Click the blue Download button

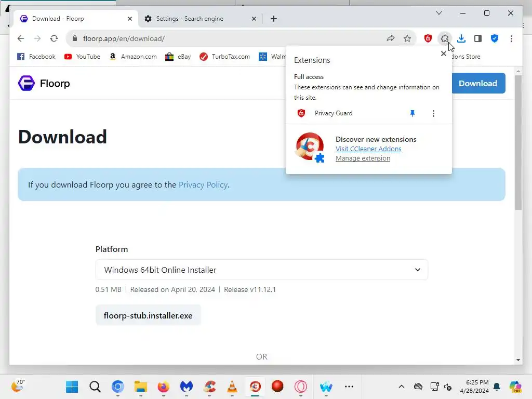click(x=478, y=83)
